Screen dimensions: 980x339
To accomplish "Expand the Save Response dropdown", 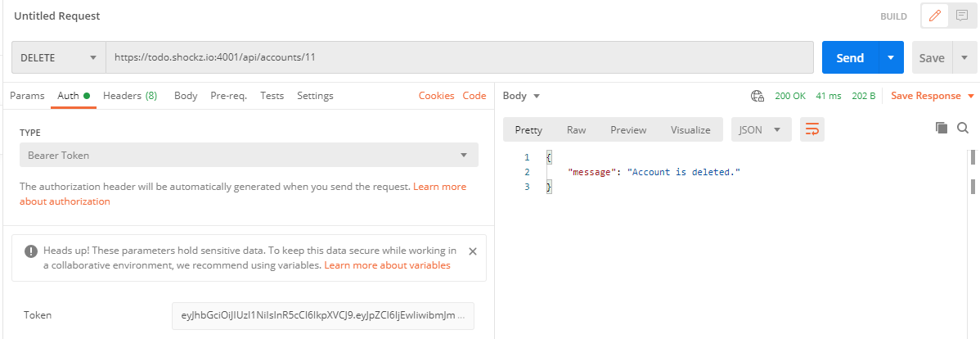I will pyautogui.click(x=971, y=96).
